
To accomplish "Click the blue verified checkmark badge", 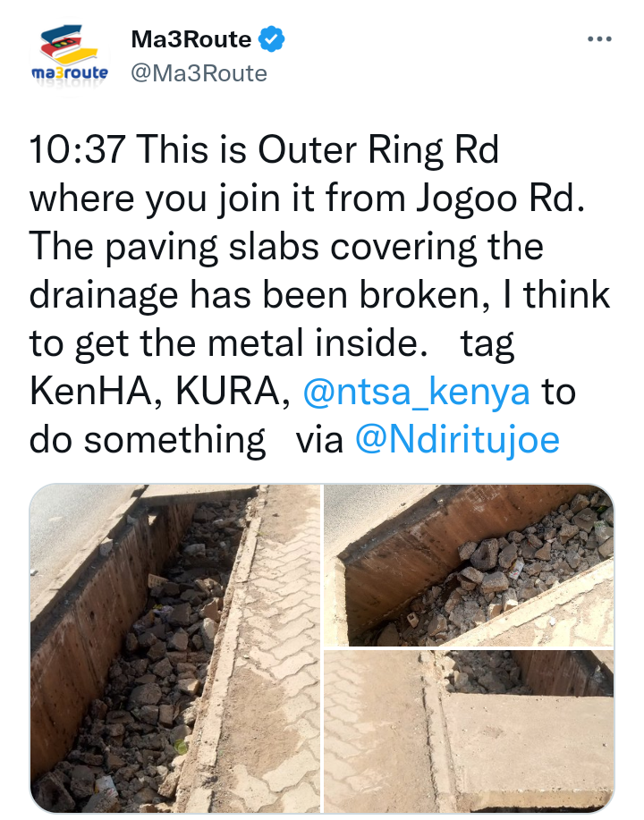I will click(272, 39).
